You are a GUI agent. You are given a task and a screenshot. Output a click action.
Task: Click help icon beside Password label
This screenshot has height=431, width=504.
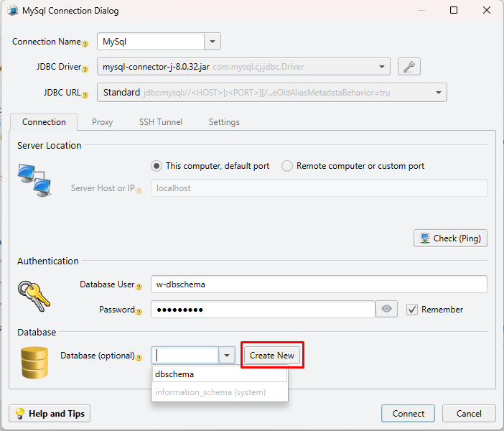(x=139, y=312)
